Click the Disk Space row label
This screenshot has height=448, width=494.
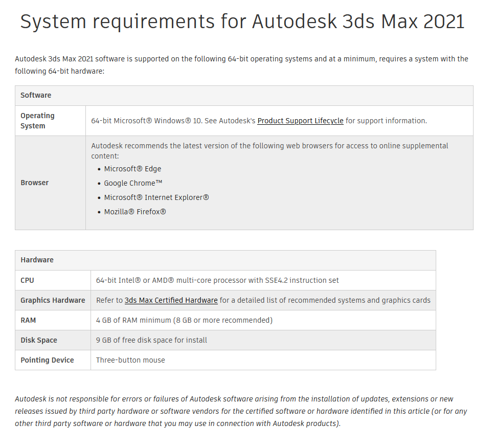pos(39,340)
